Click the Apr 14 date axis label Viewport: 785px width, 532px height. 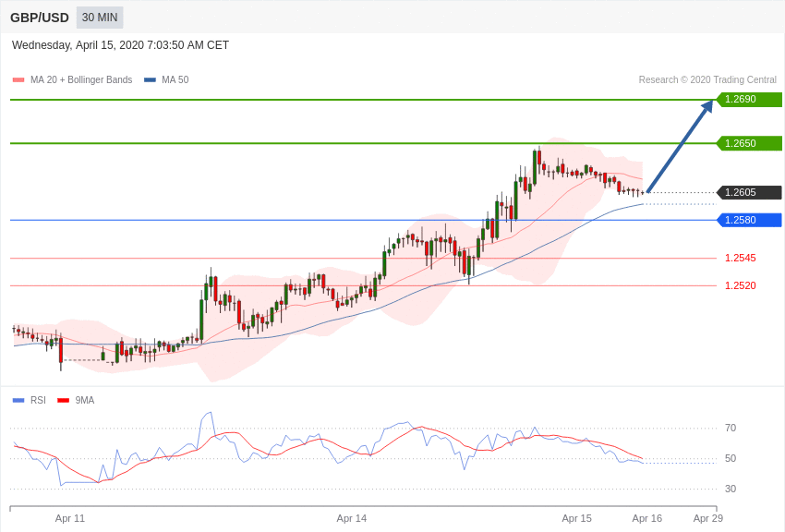[x=352, y=518]
